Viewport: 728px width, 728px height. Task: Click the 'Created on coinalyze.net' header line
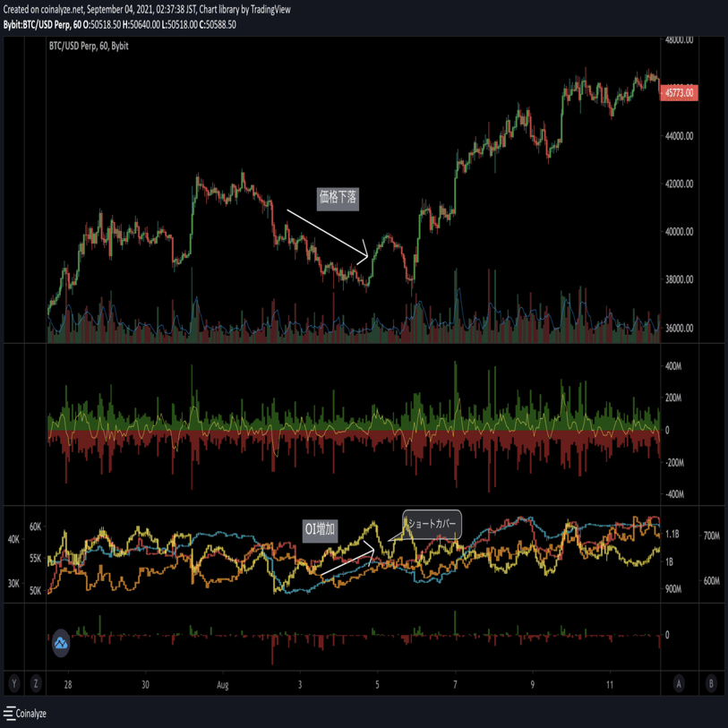147,9
